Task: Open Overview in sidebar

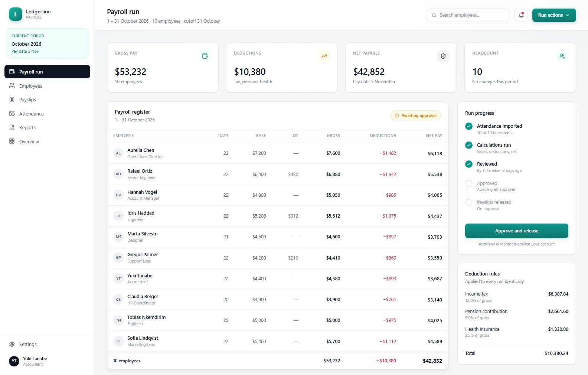Action: [x=47, y=141]
